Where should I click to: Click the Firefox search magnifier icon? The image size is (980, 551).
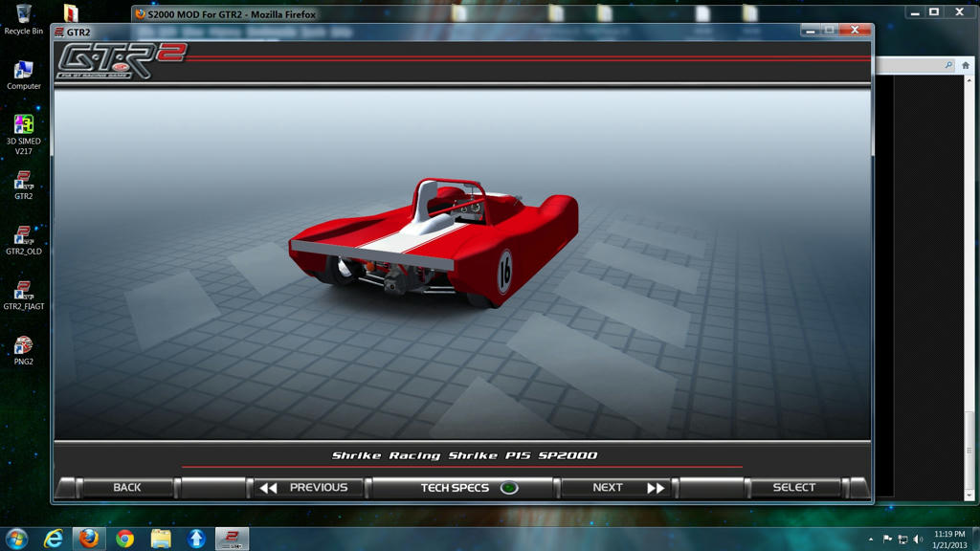(948, 65)
